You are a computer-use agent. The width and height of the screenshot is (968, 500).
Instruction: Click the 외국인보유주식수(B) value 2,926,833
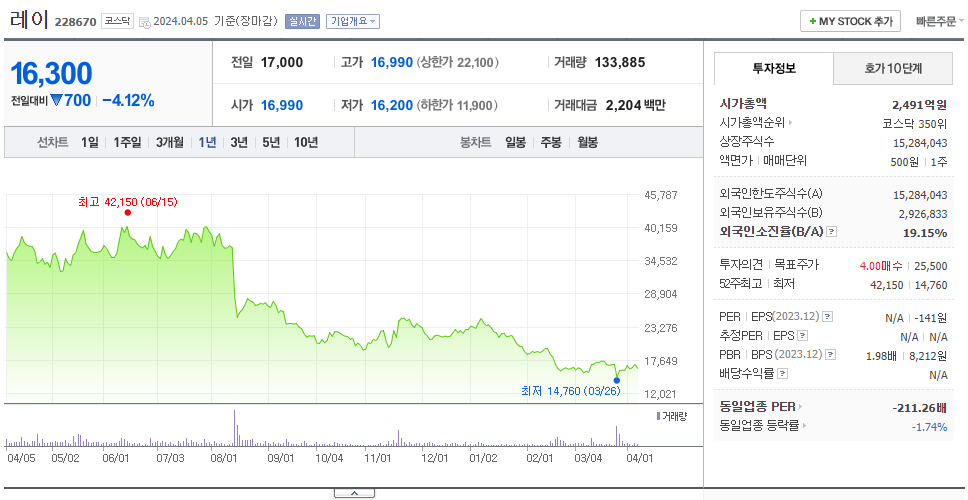click(922, 214)
